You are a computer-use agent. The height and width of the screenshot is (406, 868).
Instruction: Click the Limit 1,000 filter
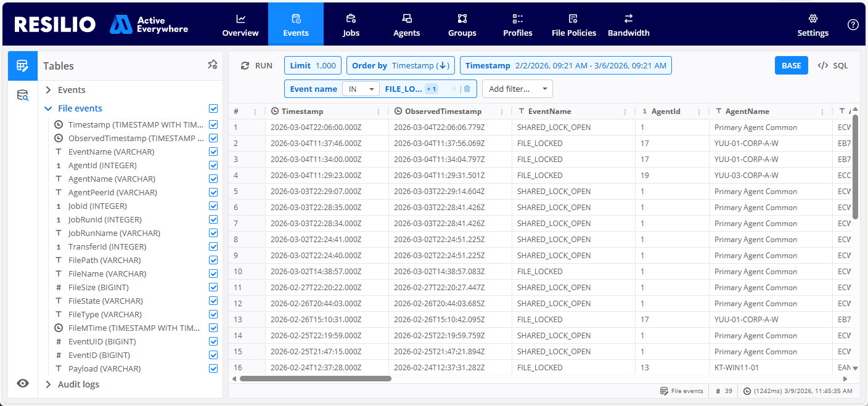(313, 65)
